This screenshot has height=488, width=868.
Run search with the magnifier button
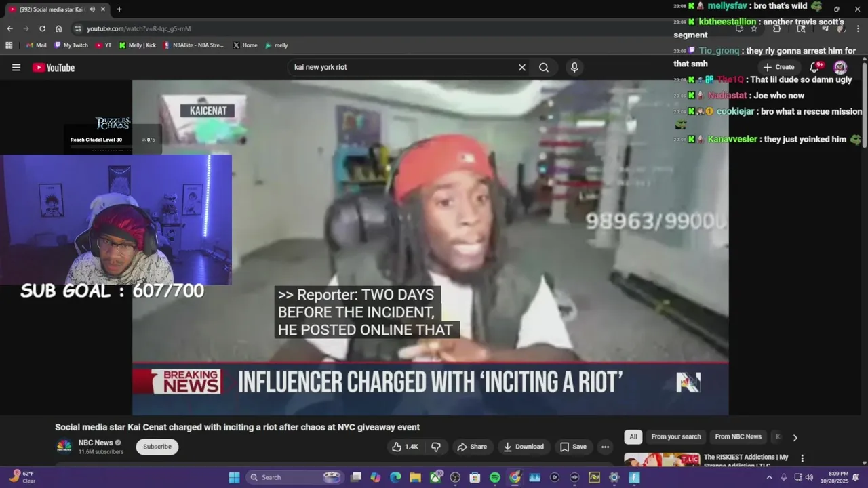(x=544, y=67)
